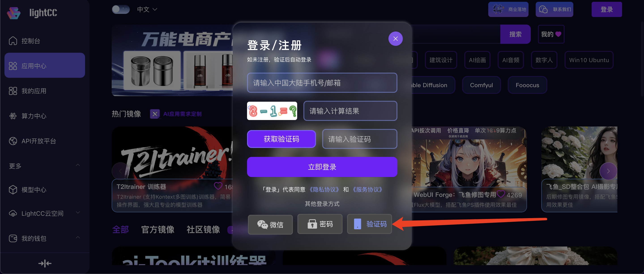Refresh the 8-1=? captcha image
Viewport: 644px width, 274px height.
[x=272, y=111]
